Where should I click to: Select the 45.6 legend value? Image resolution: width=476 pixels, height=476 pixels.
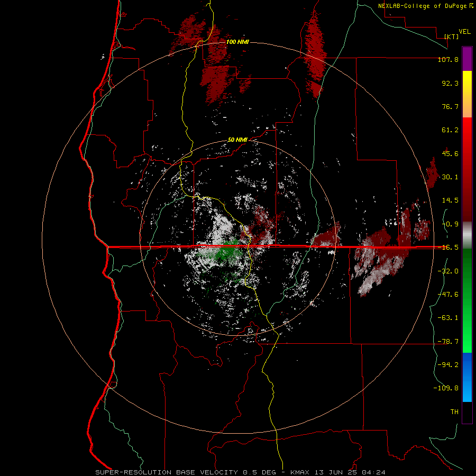(450, 153)
